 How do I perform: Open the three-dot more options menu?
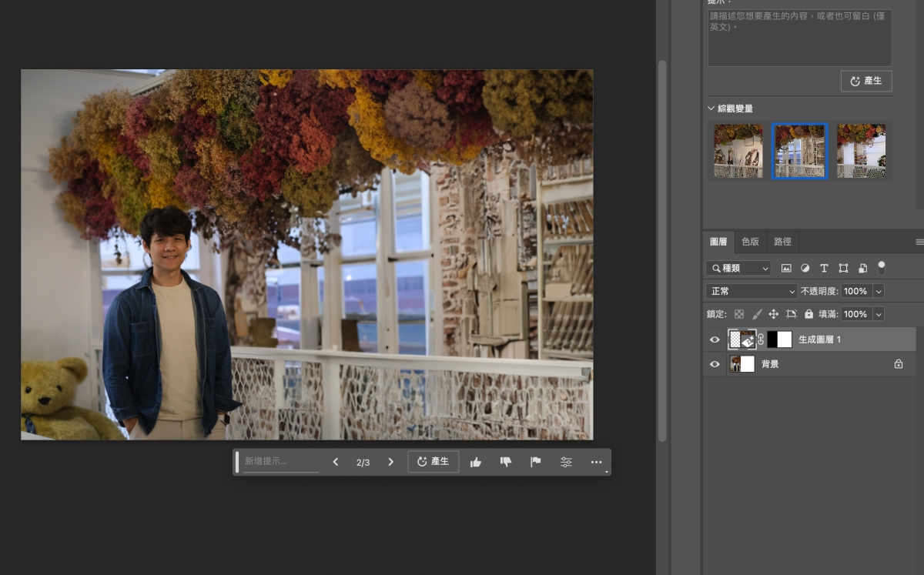[x=596, y=462]
